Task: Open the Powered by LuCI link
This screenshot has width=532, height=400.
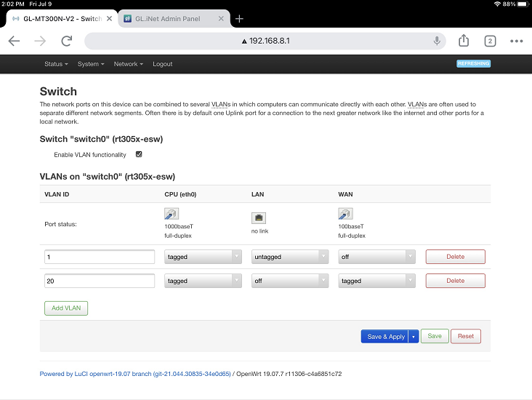Action: 135,374
